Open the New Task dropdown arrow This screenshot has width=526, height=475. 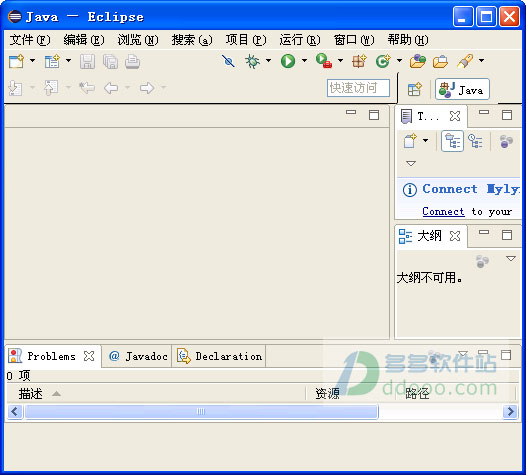pos(425,140)
